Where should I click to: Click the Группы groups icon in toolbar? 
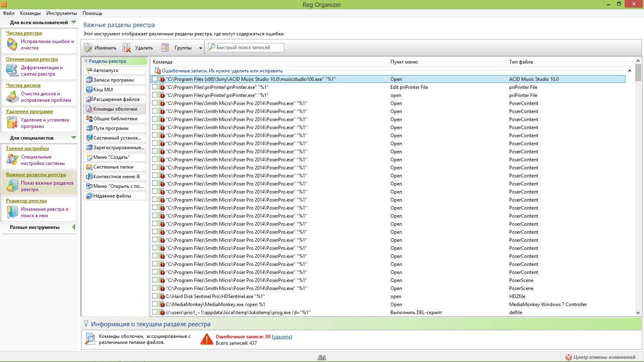click(165, 48)
